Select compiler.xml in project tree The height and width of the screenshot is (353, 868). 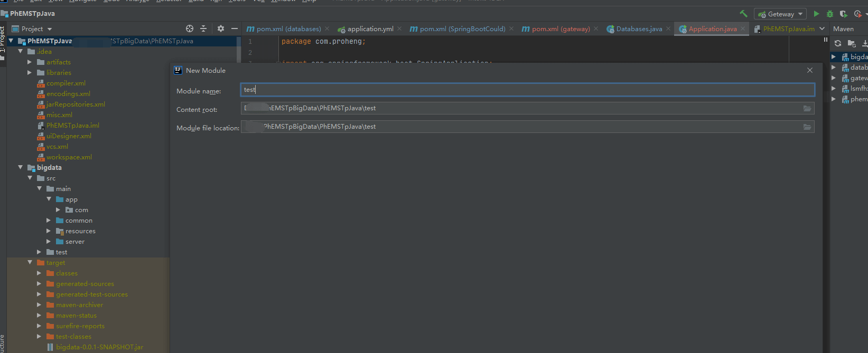(x=66, y=83)
